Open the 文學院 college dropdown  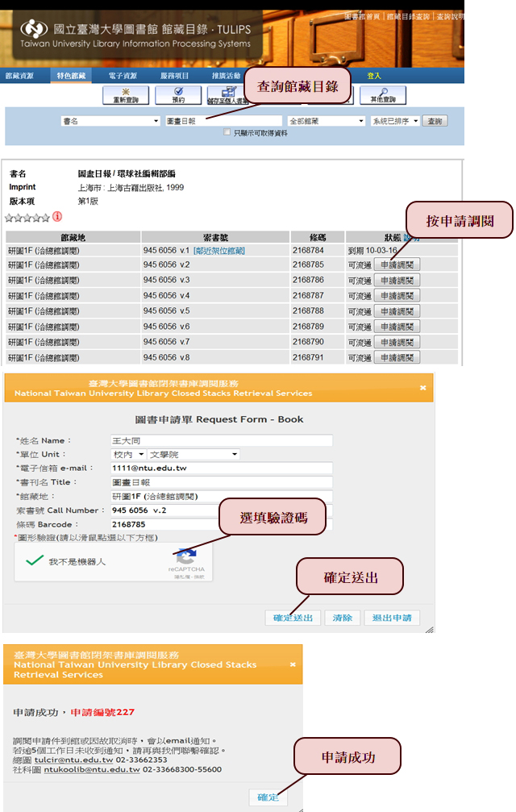click(x=193, y=454)
